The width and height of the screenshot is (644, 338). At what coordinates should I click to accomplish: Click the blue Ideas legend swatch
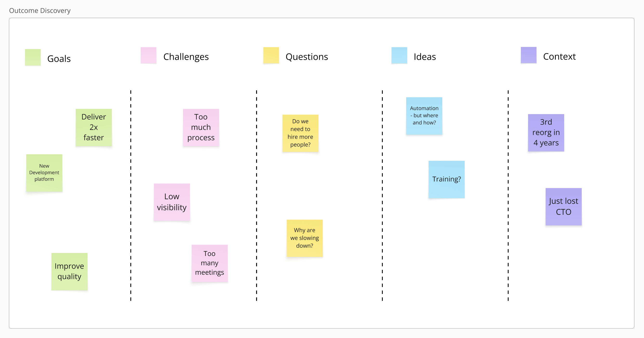[x=399, y=55]
